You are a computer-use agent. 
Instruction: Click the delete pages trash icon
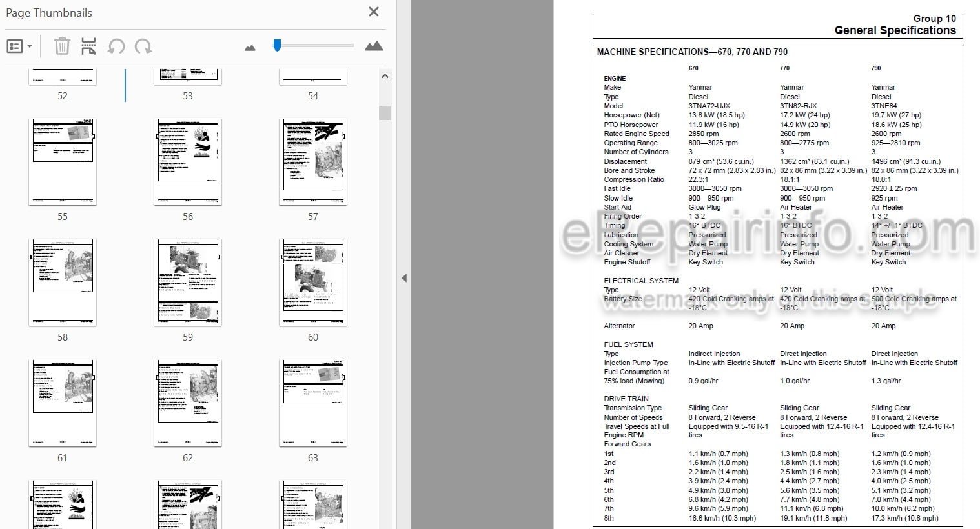coord(62,46)
